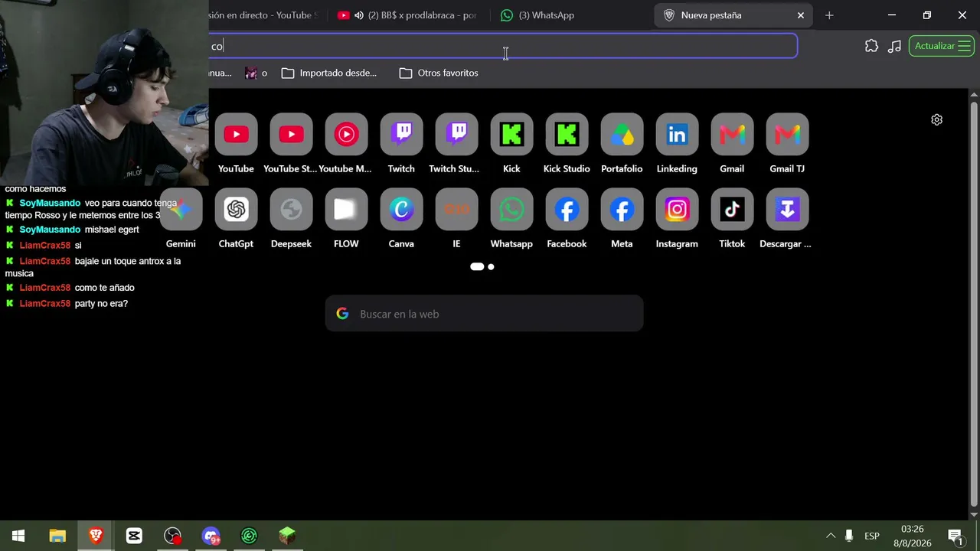Open the Gmail TJ shortcut
The width and height of the screenshot is (980, 551).
(x=787, y=135)
